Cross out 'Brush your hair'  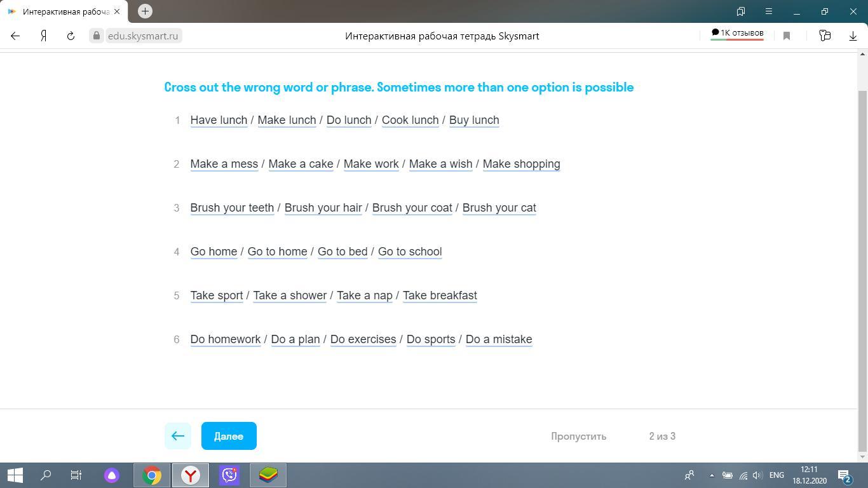pyautogui.click(x=323, y=208)
